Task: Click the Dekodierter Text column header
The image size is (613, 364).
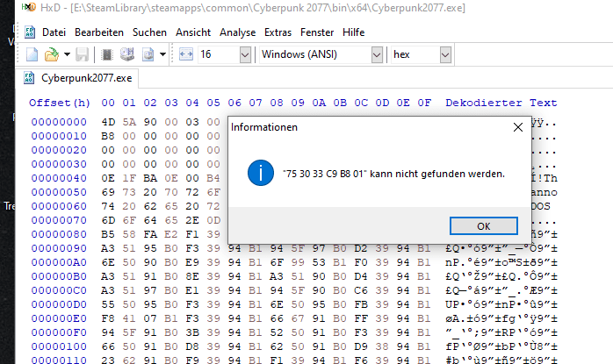Action: click(501, 103)
